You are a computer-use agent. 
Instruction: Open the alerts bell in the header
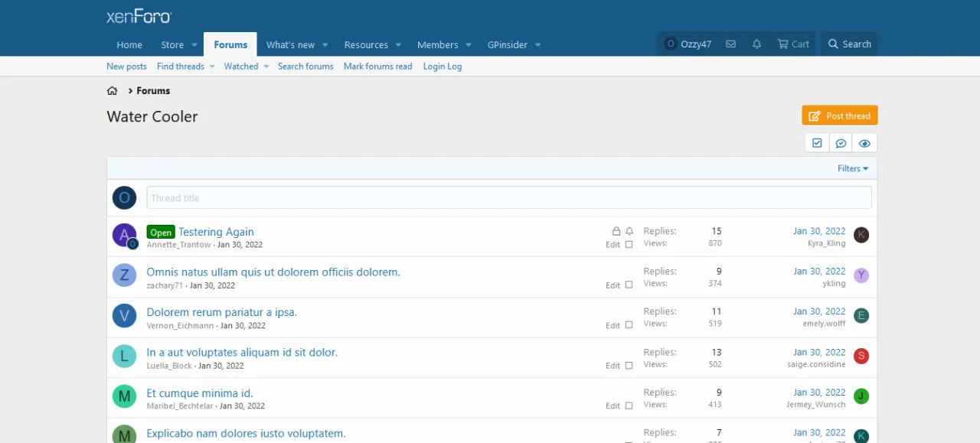[x=756, y=44]
